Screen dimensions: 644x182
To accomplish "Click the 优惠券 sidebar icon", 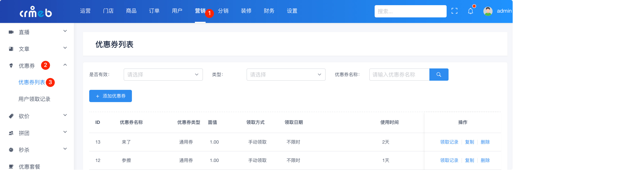I will tap(11, 66).
